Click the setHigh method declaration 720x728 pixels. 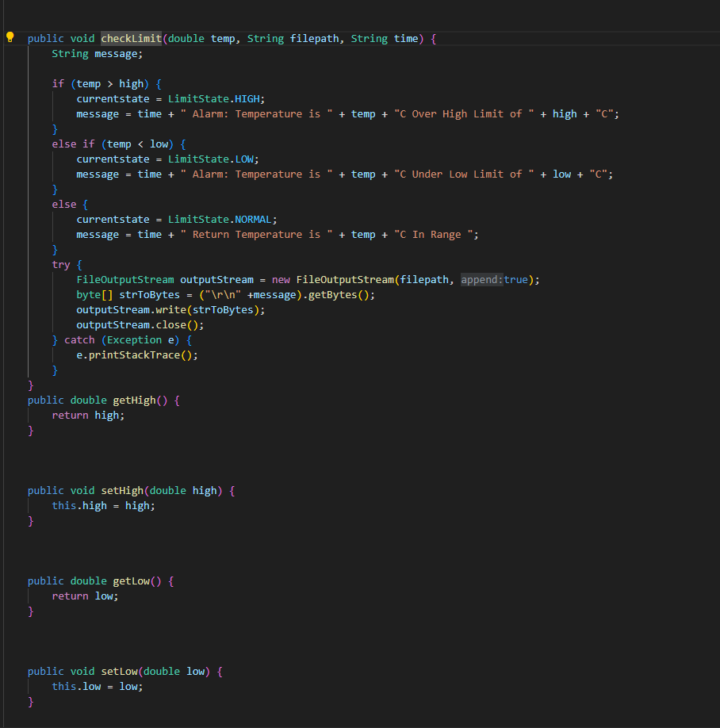121,490
